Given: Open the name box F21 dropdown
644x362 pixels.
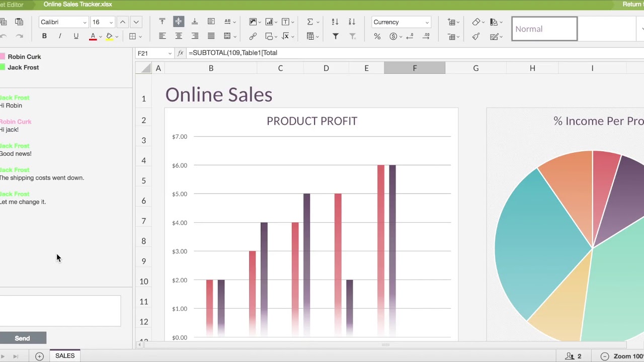Looking at the screenshot, I should [x=170, y=53].
